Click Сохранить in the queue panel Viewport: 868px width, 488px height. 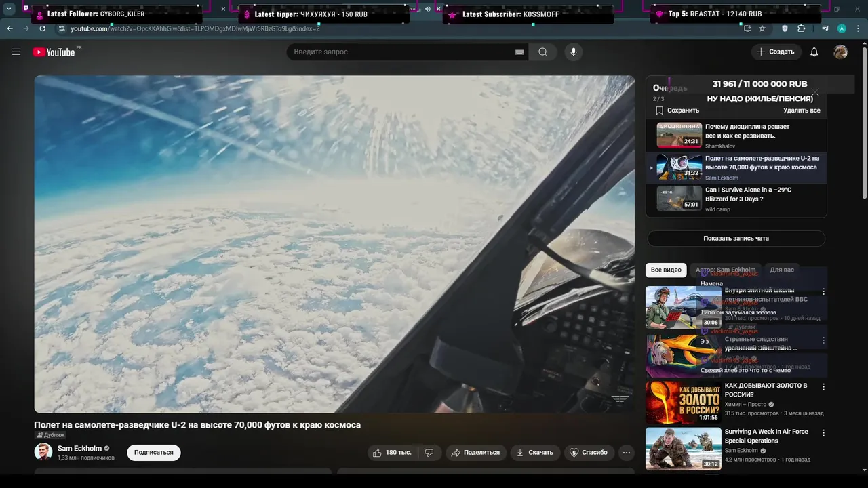(x=677, y=110)
